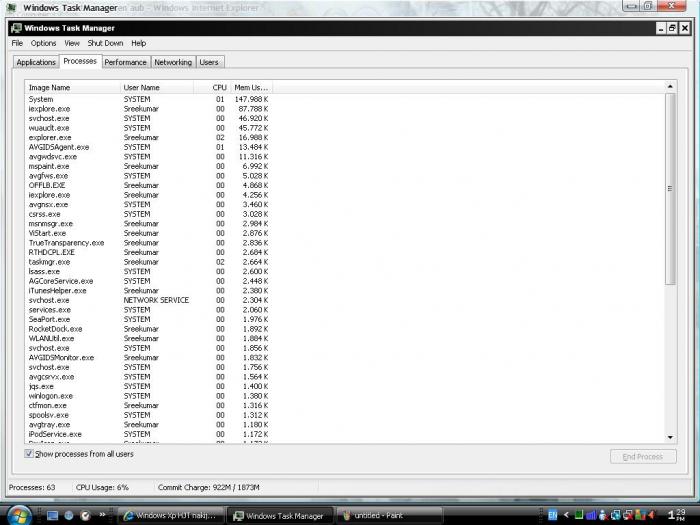Open the File menu
The image size is (700, 525).
17,43
